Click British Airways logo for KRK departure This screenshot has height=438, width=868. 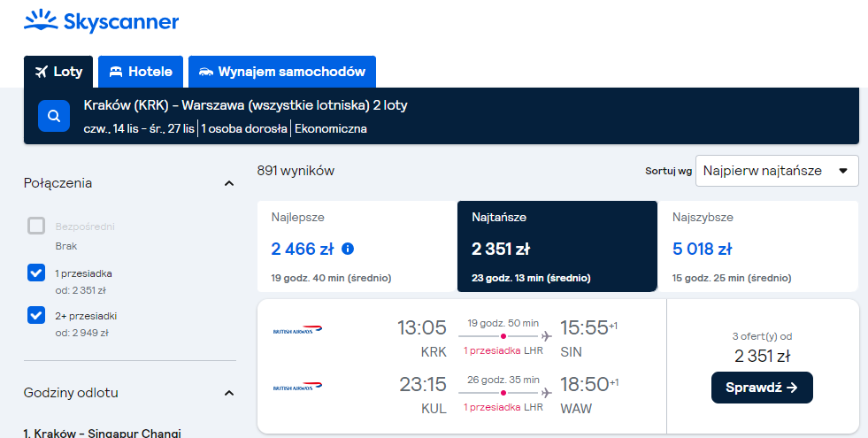coord(297,330)
